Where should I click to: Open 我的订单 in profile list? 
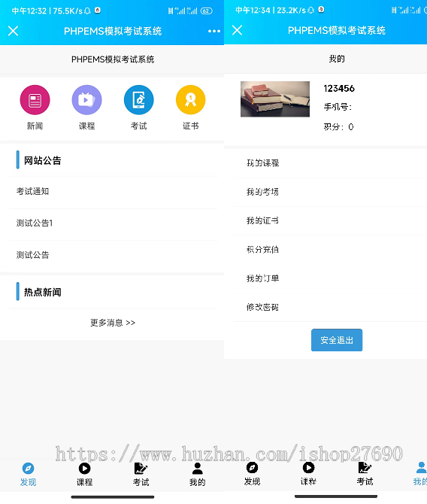click(330, 278)
